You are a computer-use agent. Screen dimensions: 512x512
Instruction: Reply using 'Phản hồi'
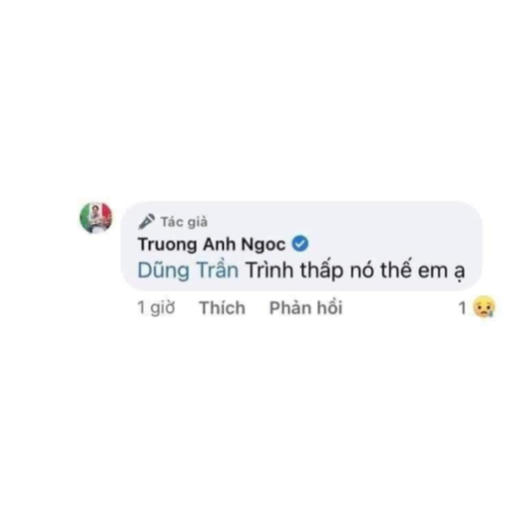306,307
